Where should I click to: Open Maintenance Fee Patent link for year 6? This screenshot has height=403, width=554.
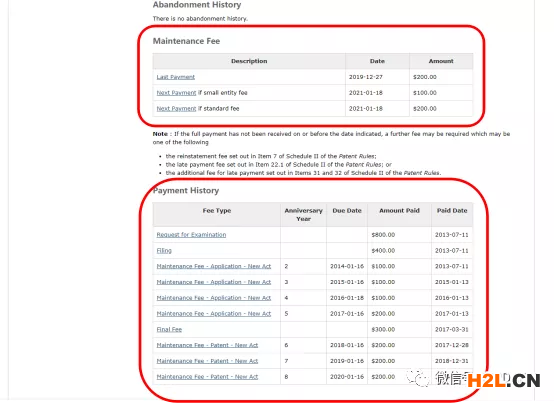click(x=207, y=345)
